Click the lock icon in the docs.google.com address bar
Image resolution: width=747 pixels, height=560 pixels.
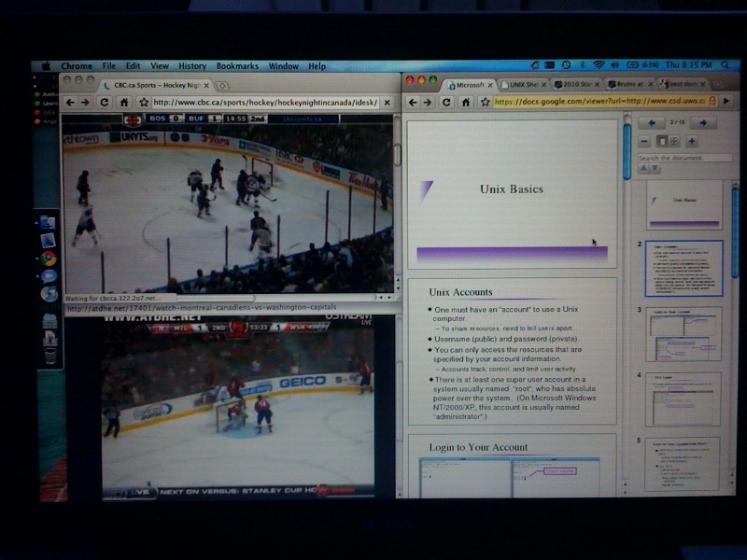(x=712, y=101)
